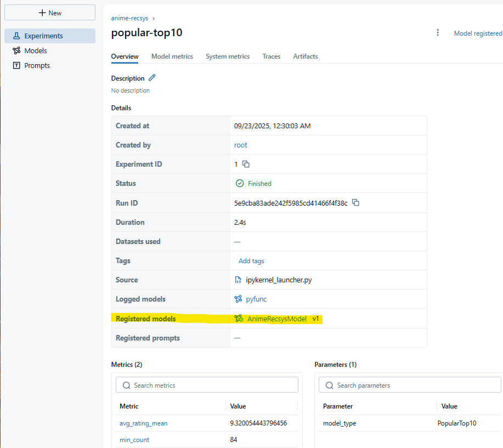Copy the Run ID using copy icon
503x448 pixels.
tap(355, 203)
